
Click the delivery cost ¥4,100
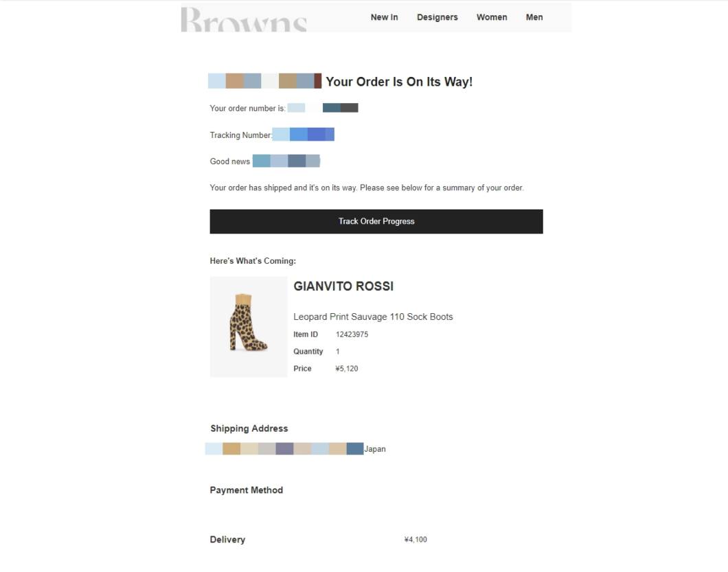tap(416, 540)
